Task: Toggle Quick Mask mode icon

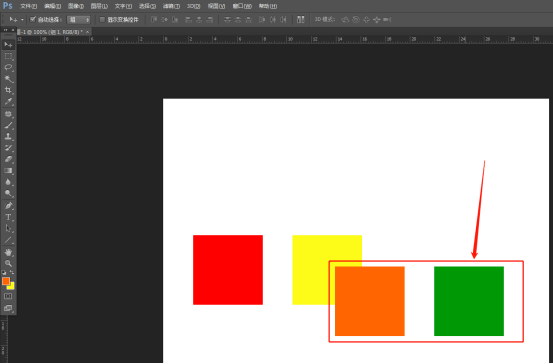Action: (8, 296)
